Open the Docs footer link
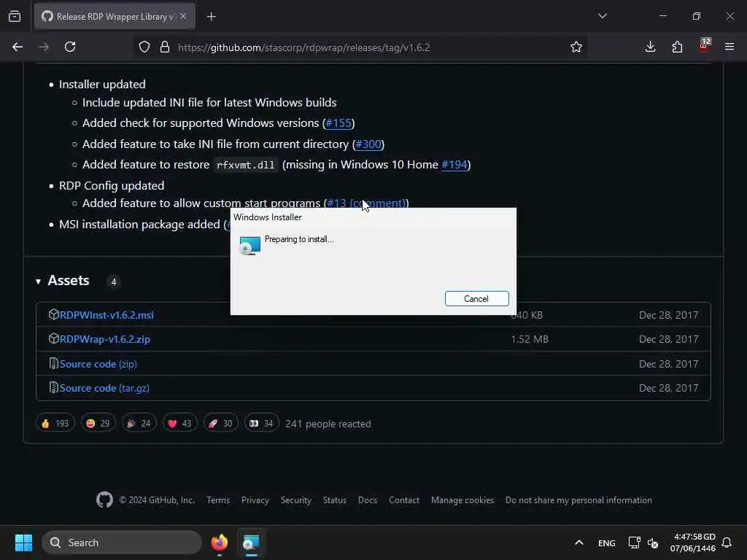 click(368, 500)
